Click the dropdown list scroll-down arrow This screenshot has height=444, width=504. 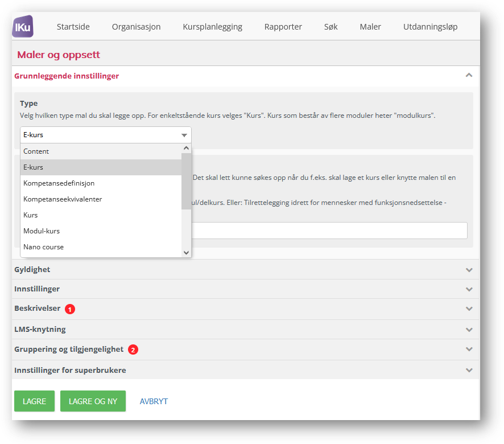[x=187, y=253]
